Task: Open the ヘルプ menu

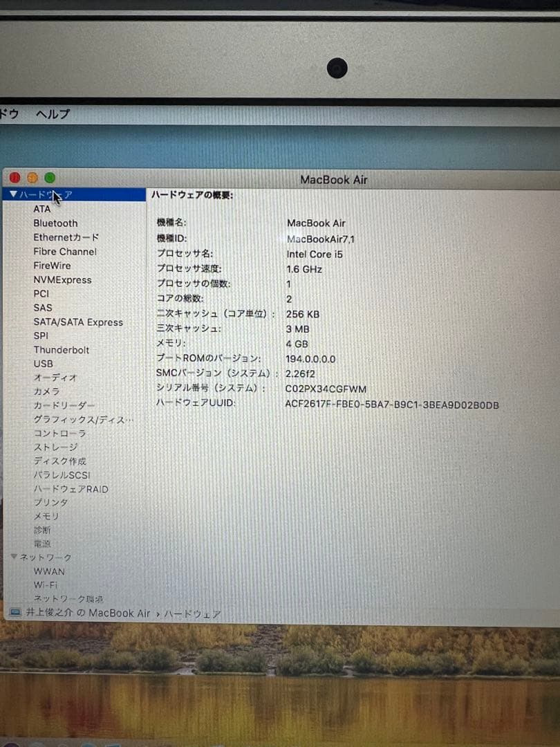Action: (53, 114)
